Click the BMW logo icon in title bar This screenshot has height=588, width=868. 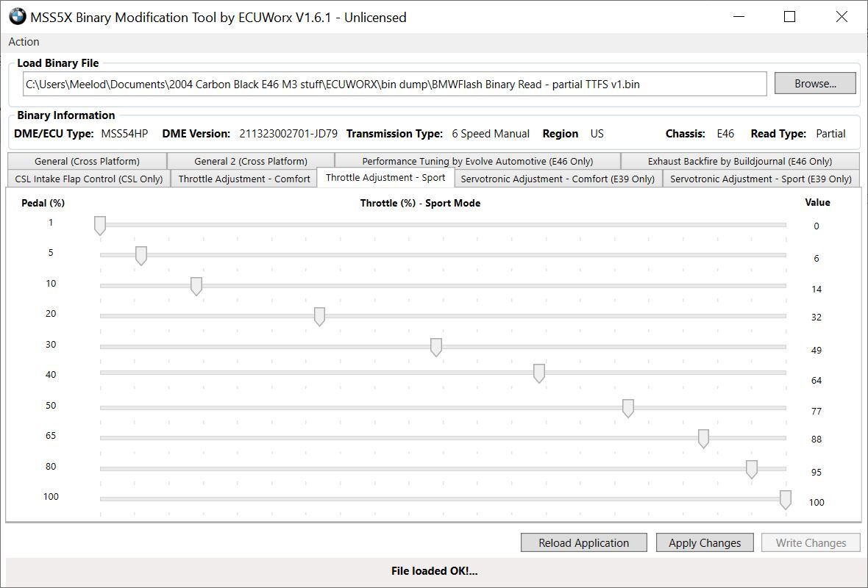click(17, 17)
